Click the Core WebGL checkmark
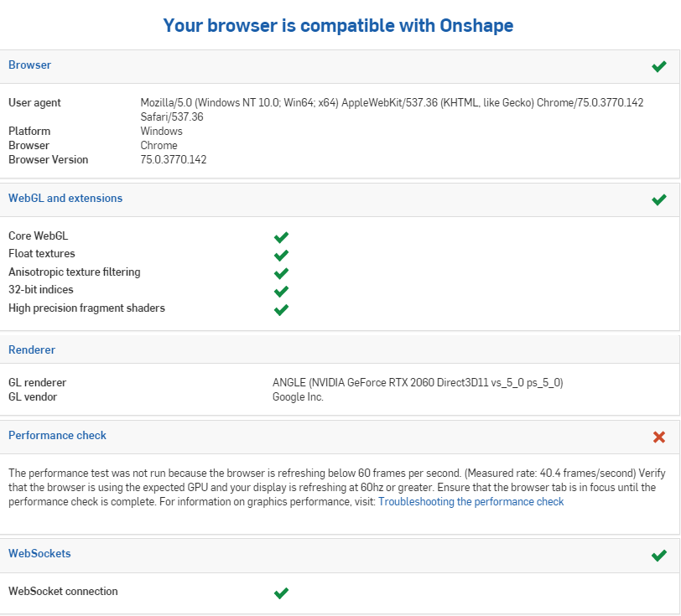This screenshot has width=681, height=616. [281, 237]
